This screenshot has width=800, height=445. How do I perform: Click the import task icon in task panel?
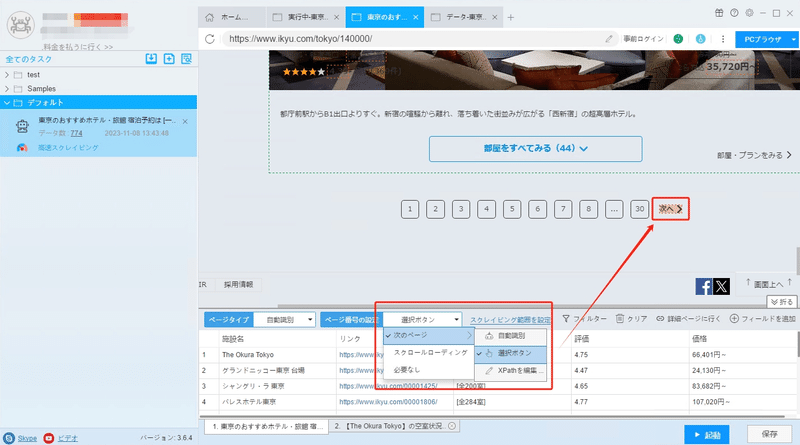[151, 59]
